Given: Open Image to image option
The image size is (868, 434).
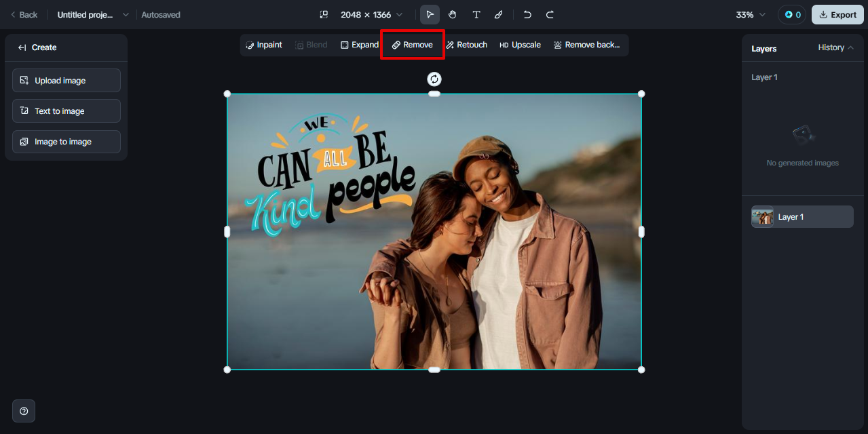Looking at the screenshot, I should (67, 142).
